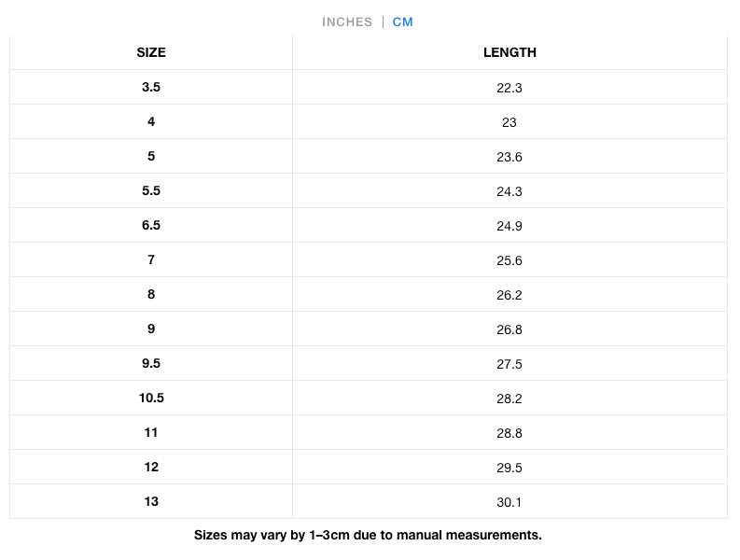The height and width of the screenshot is (560, 740).
Task: Click the 30.1 length value
Action: (x=510, y=502)
